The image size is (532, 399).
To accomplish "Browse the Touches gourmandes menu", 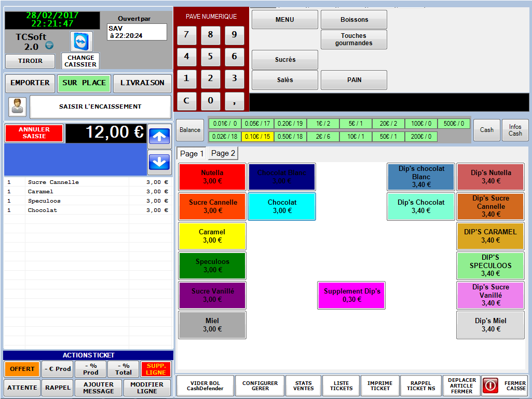I will click(x=353, y=39).
